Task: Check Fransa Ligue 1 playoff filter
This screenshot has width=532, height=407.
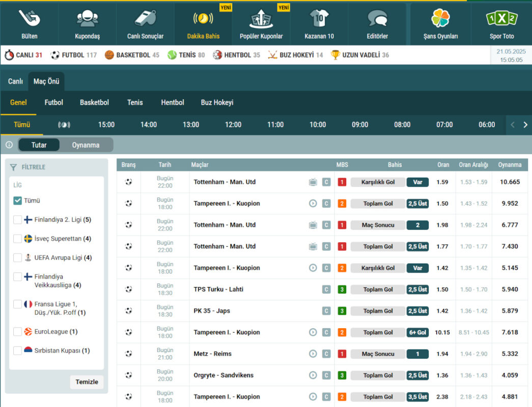Action: coord(17,304)
